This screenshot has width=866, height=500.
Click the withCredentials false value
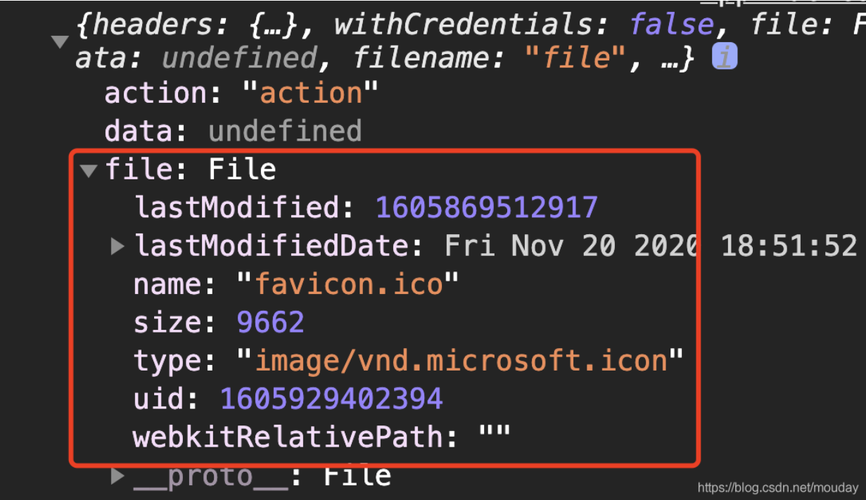[x=672, y=25]
